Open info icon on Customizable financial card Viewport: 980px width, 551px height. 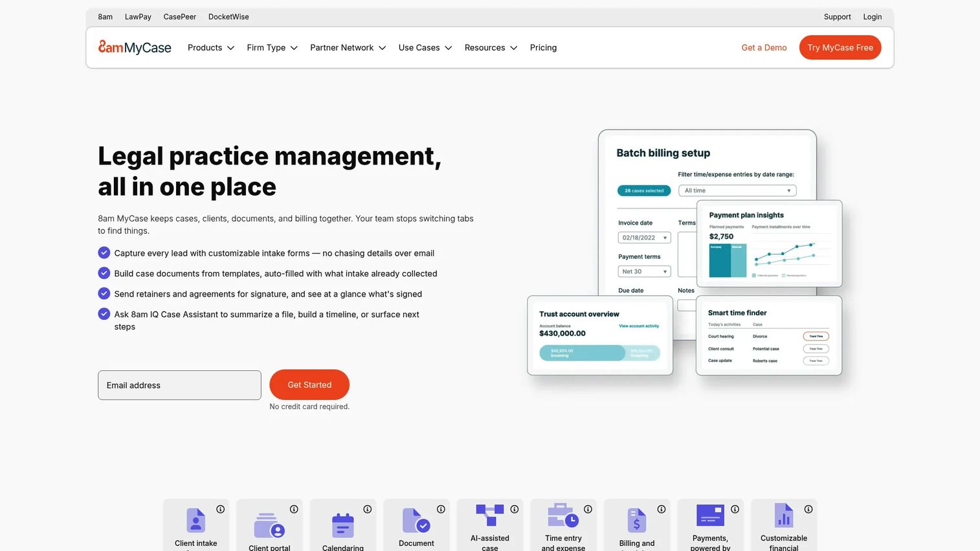coord(808,510)
